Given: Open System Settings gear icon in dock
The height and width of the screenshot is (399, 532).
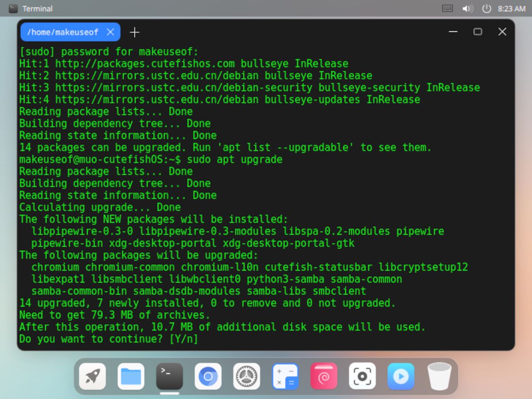Looking at the screenshot, I should click(x=246, y=376).
